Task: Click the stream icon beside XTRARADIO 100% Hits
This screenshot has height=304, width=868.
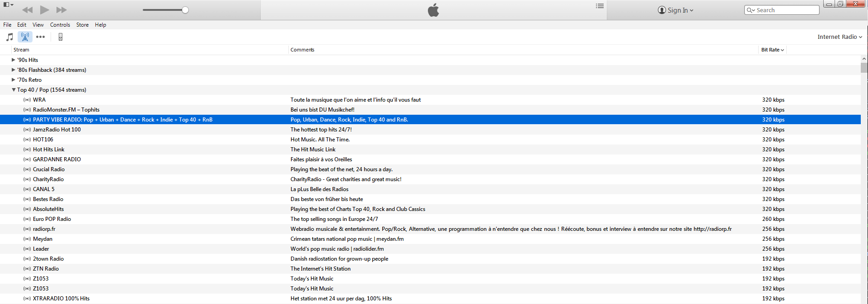Action: pos(27,299)
